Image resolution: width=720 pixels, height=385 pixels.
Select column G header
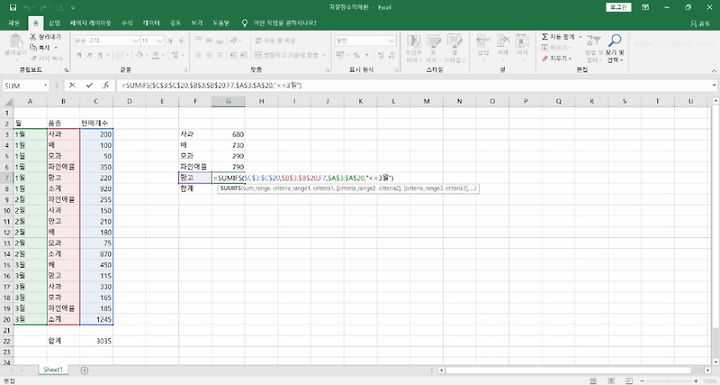[x=228, y=102]
